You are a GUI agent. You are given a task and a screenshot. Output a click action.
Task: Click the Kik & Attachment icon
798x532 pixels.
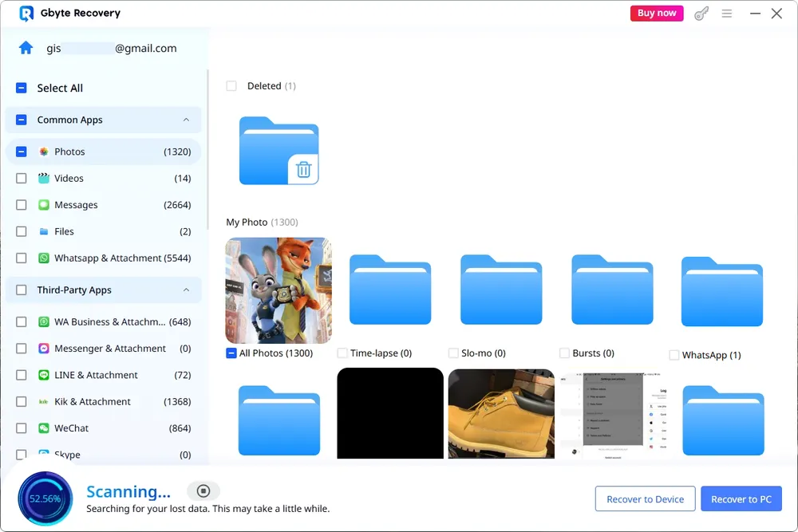(x=43, y=401)
